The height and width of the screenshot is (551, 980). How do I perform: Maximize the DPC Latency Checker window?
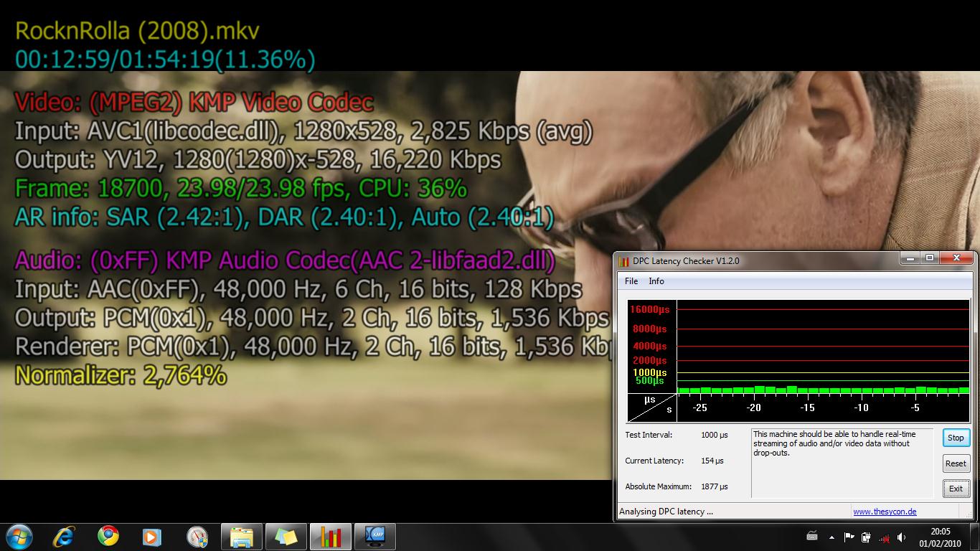coord(929,258)
